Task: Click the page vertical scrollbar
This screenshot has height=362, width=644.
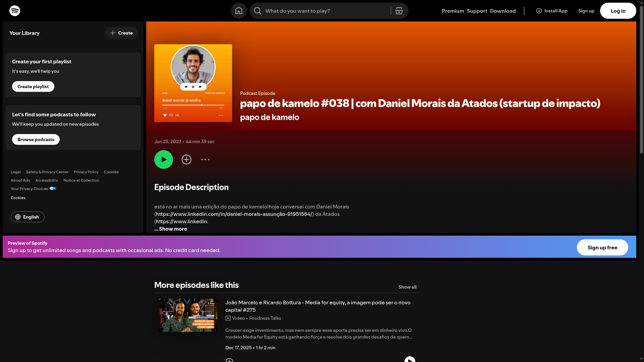Action: pyautogui.click(x=641, y=80)
